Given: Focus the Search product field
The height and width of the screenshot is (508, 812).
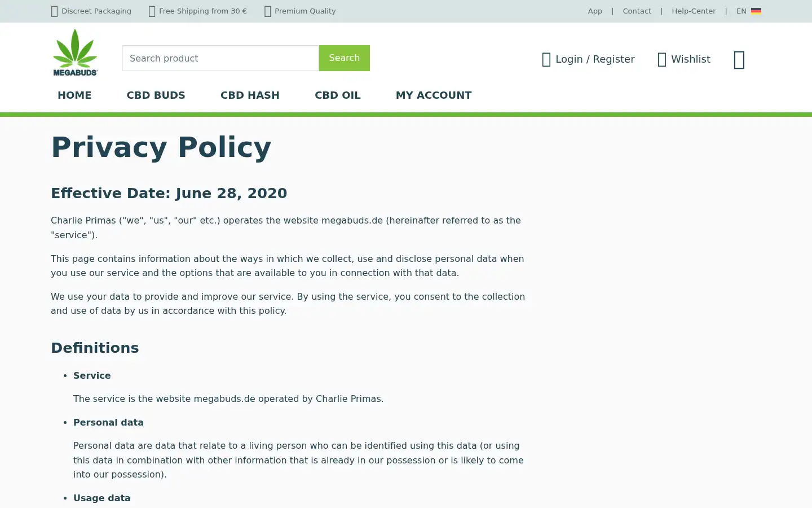Looking at the screenshot, I should click(220, 58).
